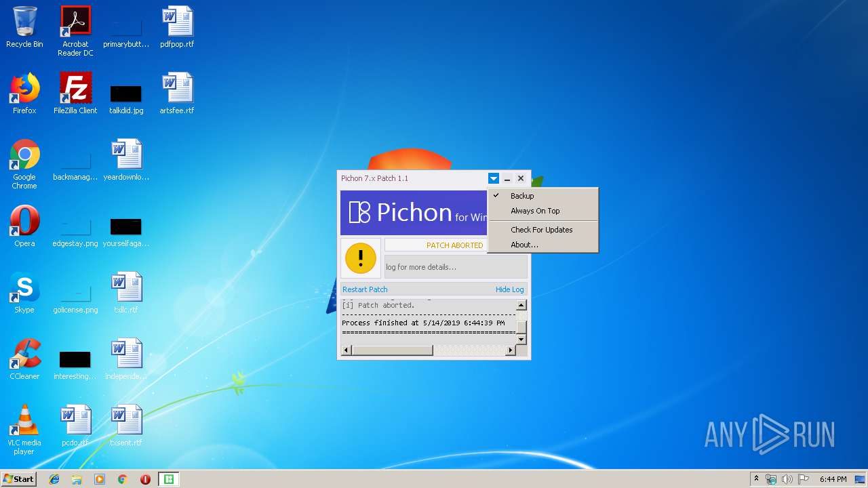Click log horizontal scrollbar left arrow

click(x=347, y=350)
